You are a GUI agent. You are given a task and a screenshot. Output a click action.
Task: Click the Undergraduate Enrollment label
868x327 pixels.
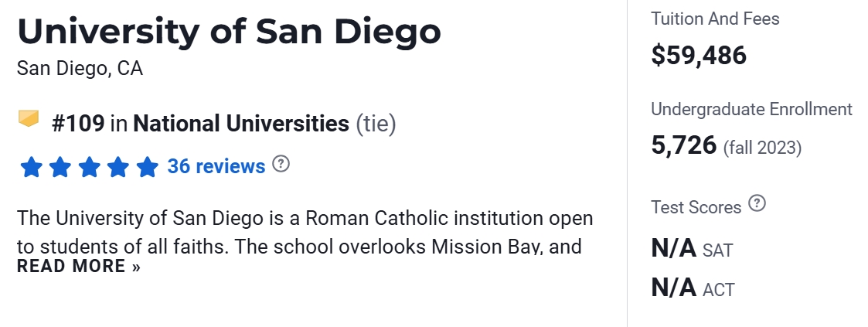point(751,109)
